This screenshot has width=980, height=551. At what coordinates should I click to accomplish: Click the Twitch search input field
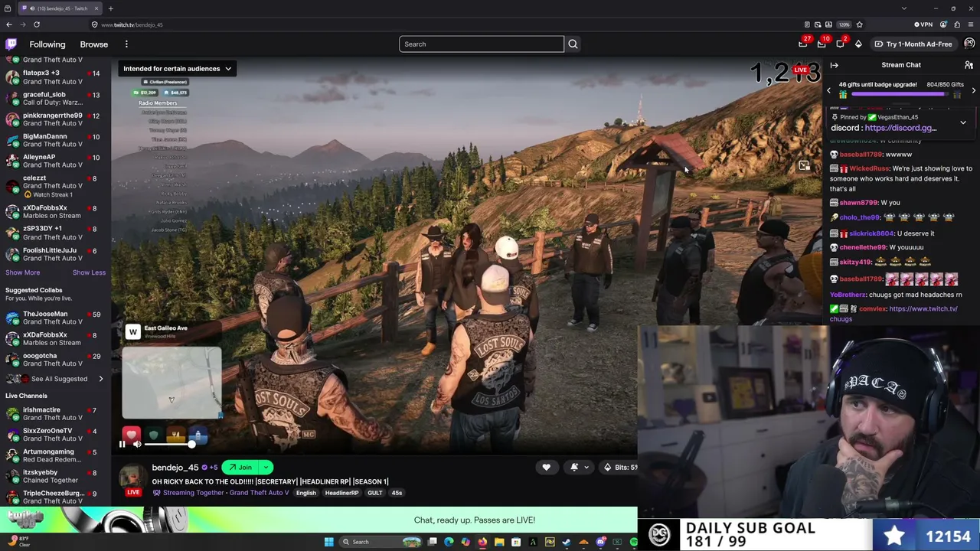coord(482,44)
